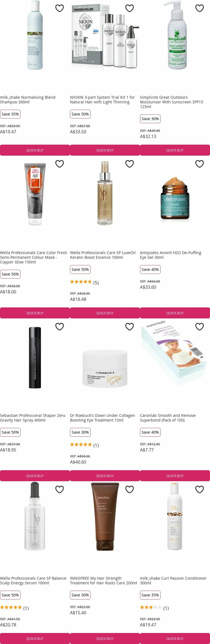Wishlist the Antipodes Anoint Eye Gel
The image size is (210, 644).
click(x=199, y=164)
